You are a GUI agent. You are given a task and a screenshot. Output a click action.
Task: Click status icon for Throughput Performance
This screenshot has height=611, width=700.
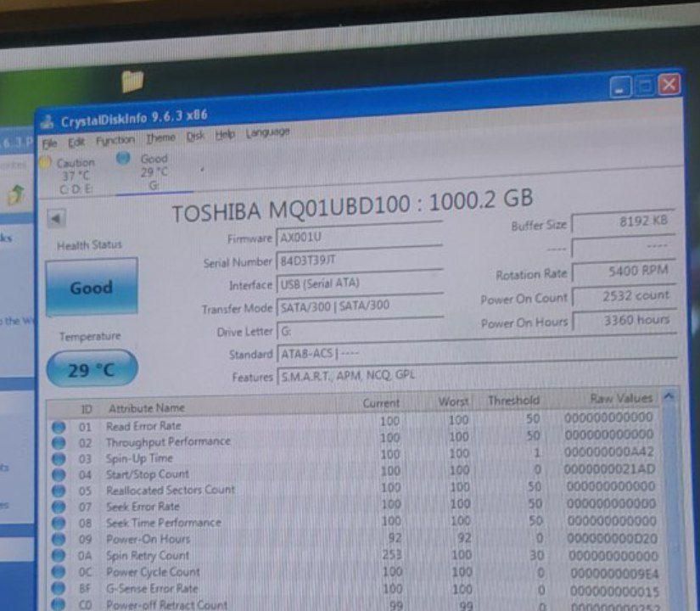point(59,443)
